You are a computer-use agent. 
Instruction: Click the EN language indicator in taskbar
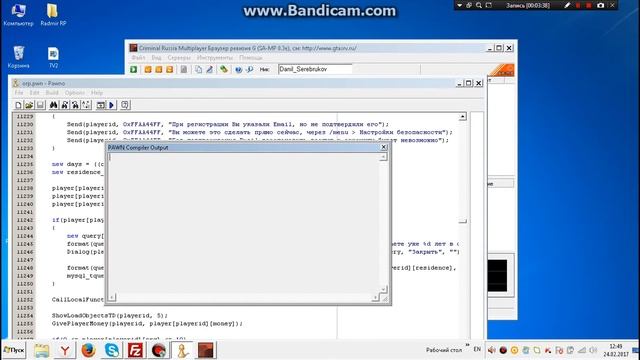[477, 349]
